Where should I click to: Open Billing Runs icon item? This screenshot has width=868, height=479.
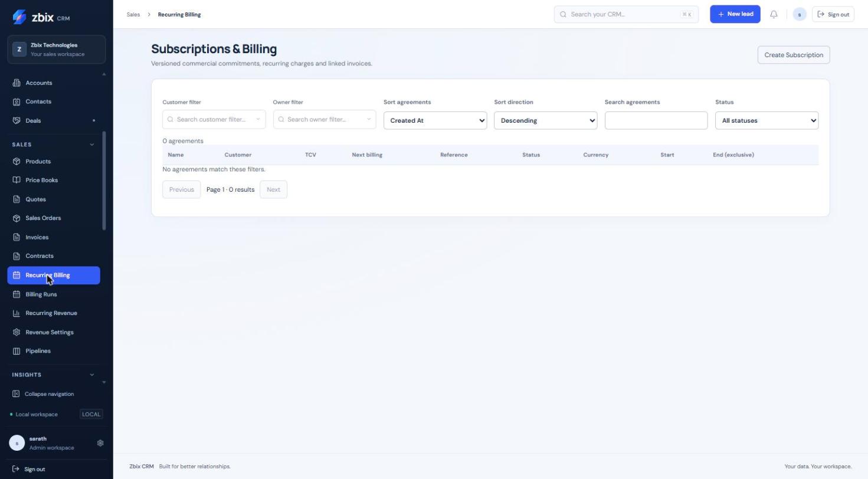pos(54,294)
